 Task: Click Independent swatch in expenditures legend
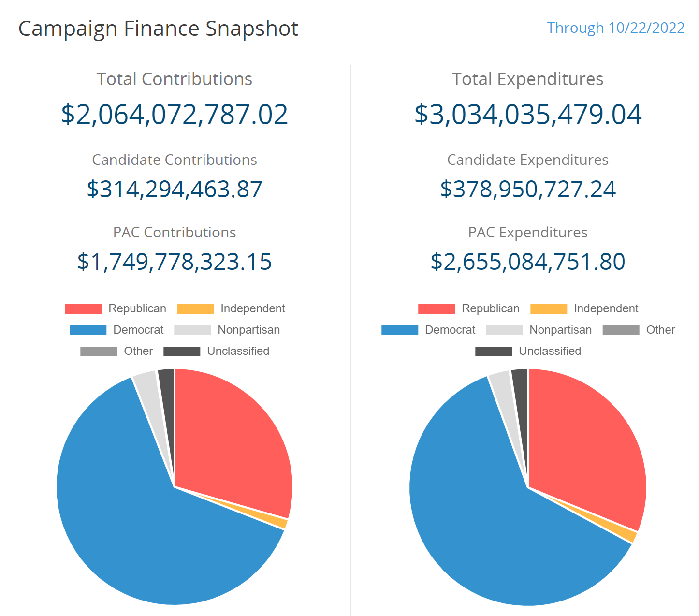pos(549,309)
